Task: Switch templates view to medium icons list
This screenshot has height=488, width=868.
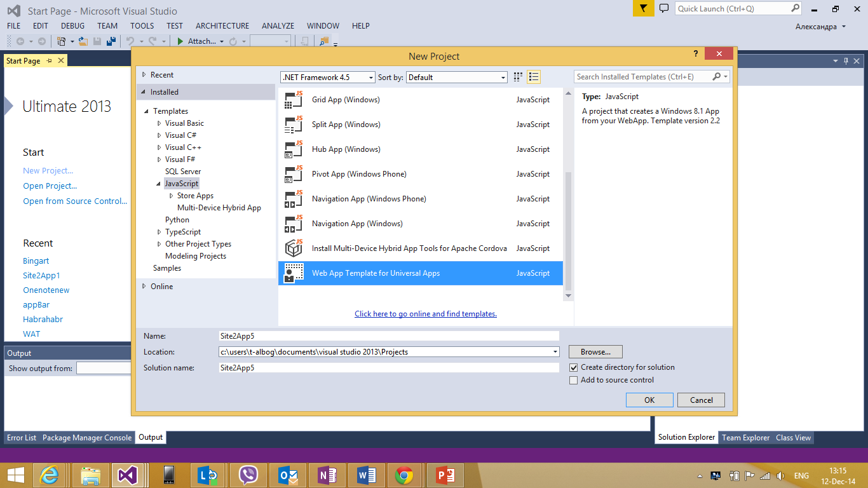Action: coord(534,77)
